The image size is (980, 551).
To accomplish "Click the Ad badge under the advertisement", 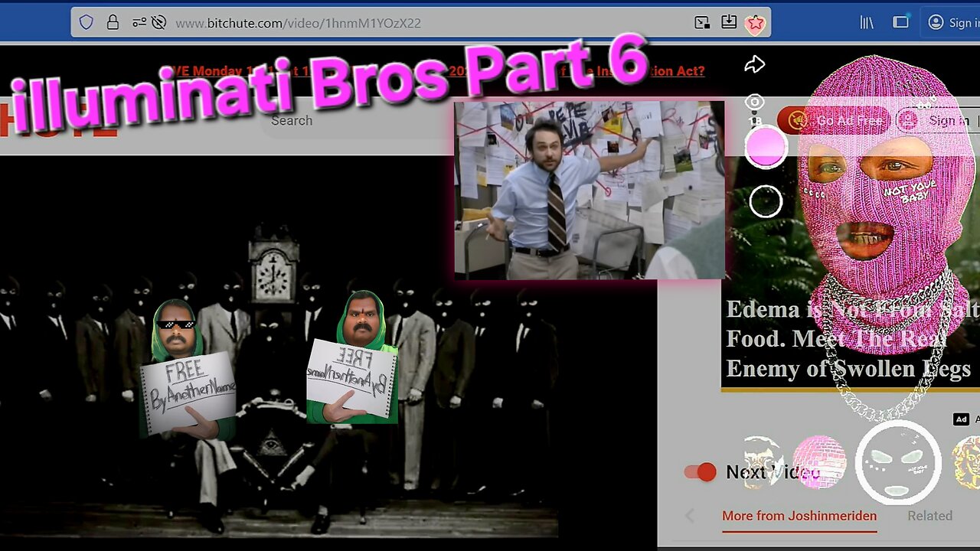I will (x=961, y=419).
